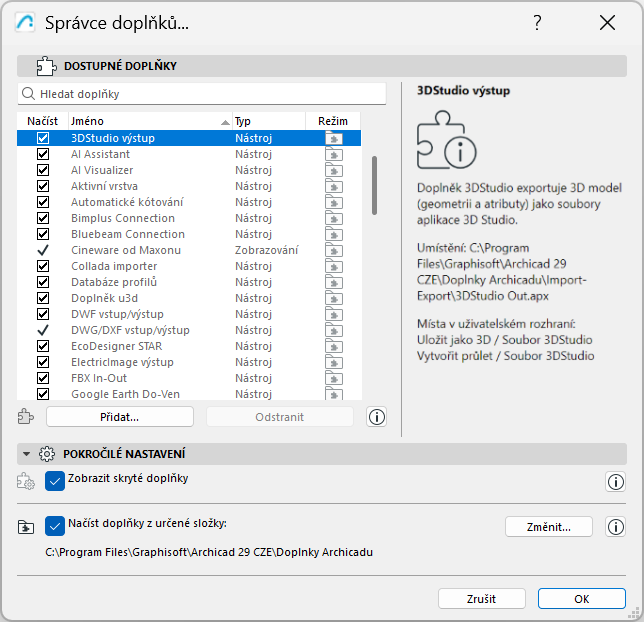Click the Změnit... button
This screenshot has width=644, height=622.
point(549,527)
